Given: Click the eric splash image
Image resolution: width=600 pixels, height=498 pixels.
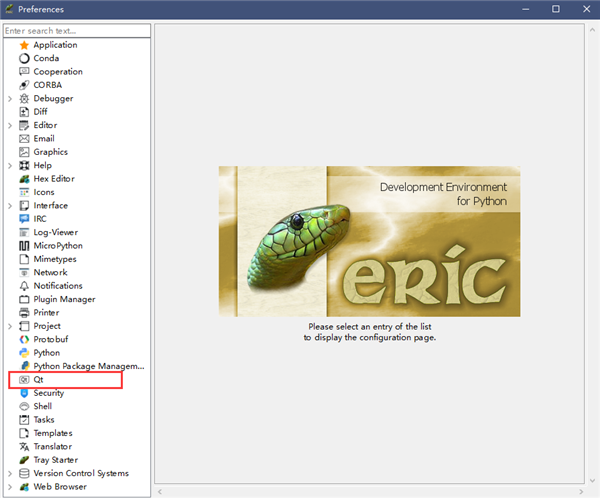Looking at the screenshot, I should [x=369, y=241].
